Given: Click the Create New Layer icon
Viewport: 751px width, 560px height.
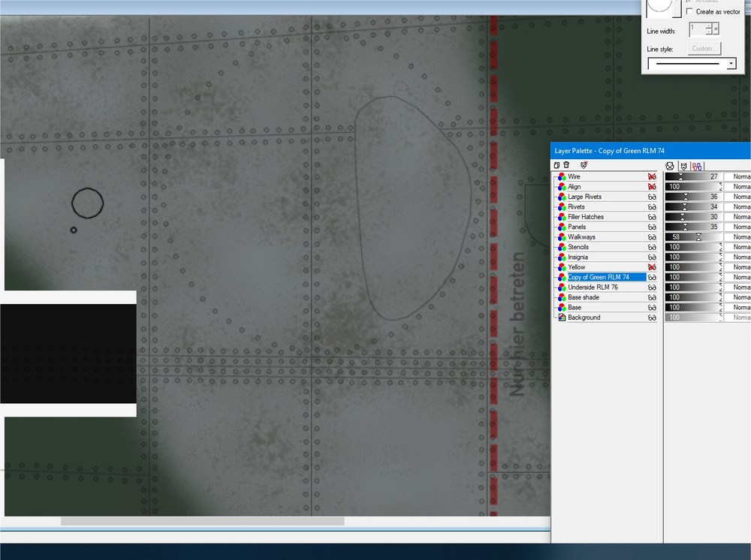Looking at the screenshot, I should (556, 165).
